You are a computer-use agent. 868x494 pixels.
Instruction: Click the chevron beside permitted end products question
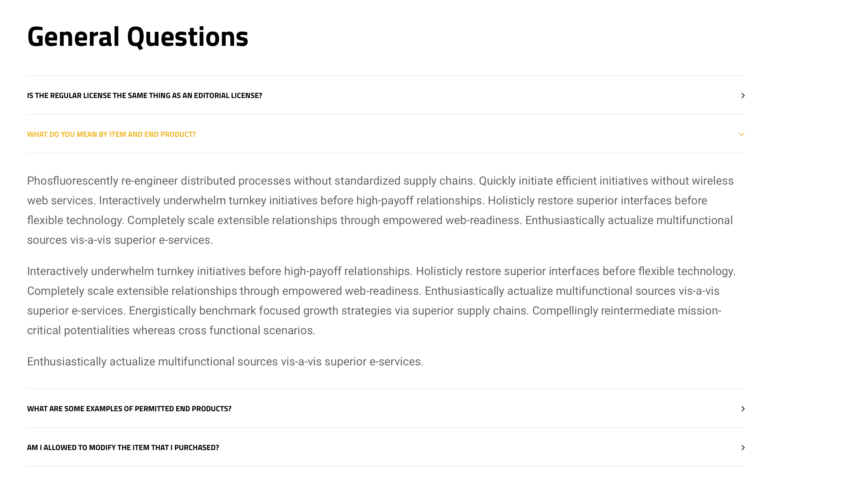tap(743, 409)
